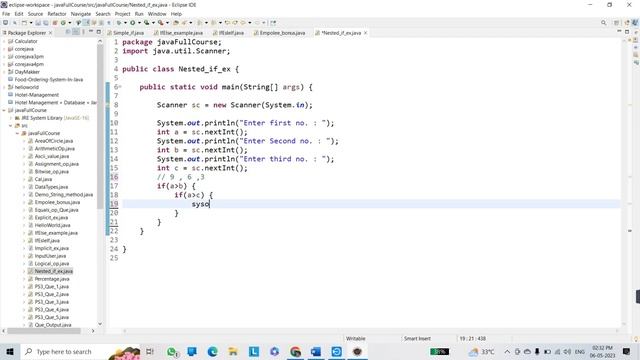The width and height of the screenshot is (640, 360).
Task: Click the Smart Insert status entry
Action: pos(417,339)
